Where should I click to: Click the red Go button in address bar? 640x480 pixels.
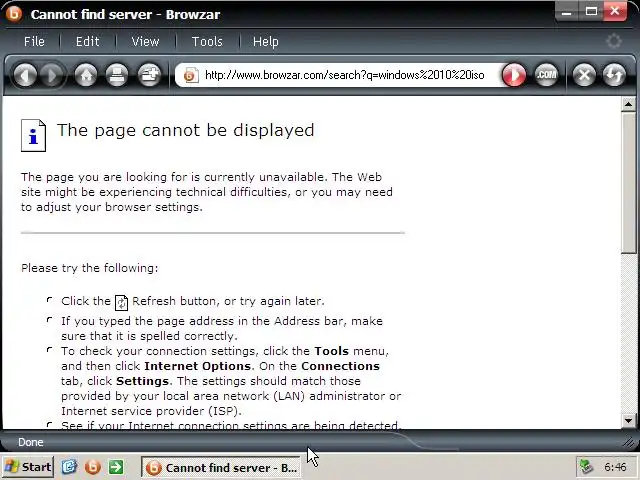coord(513,75)
